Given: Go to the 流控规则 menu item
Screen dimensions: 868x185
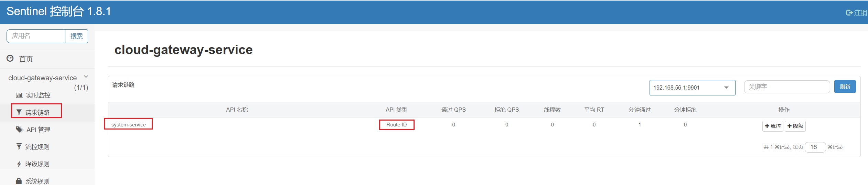Looking at the screenshot, I should tap(37, 147).
